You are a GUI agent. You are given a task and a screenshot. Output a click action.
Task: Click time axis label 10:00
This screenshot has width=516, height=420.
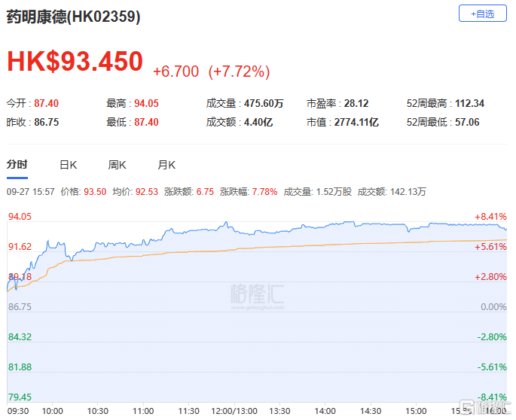(52, 411)
